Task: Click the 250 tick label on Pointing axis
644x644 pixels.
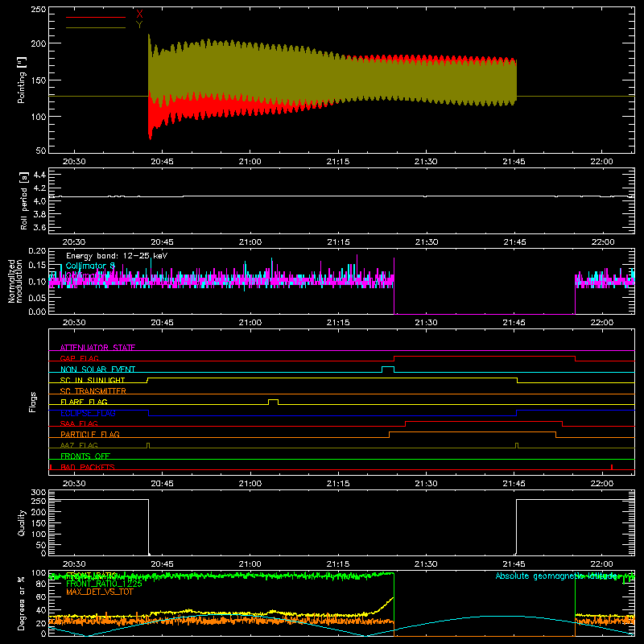Action: click(x=38, y=10)
